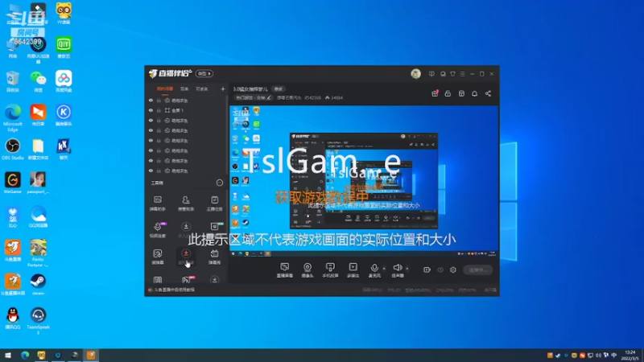Switch to the second scene tab
Image resolution: width=644 pixels, height=362 pixels.
click(x=184, y=89)
